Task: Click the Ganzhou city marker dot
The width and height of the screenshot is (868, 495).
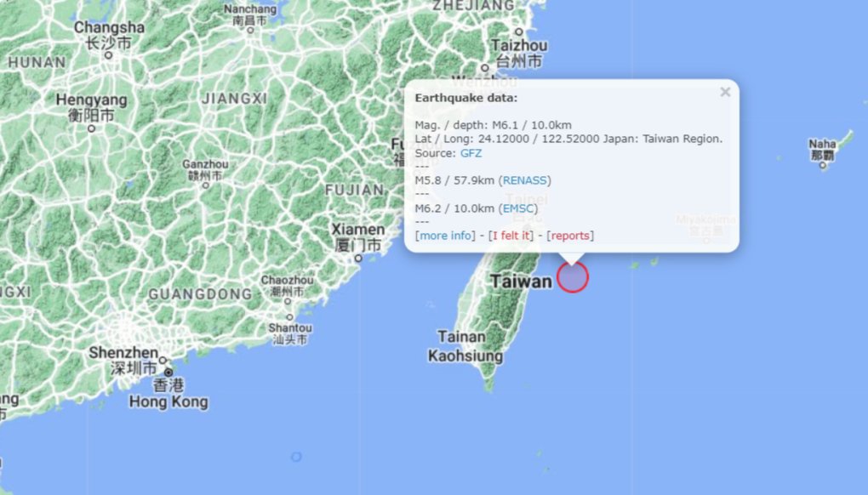Action: coord(206,185)
